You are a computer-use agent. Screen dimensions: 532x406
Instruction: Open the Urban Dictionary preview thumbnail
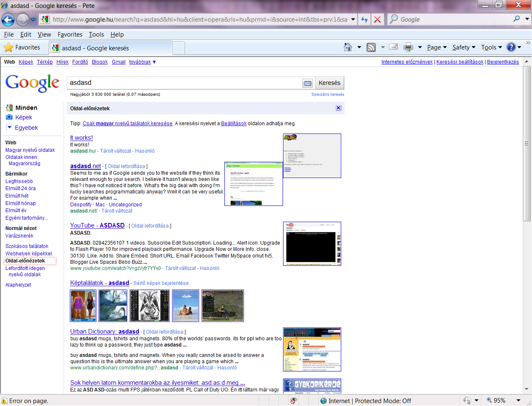click(x=312, y=349)
